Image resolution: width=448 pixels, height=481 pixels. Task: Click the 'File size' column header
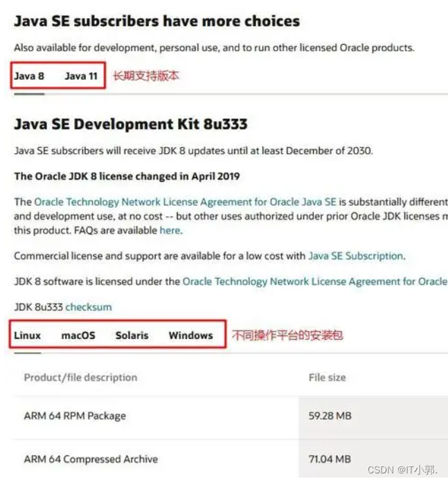[328, 377]
